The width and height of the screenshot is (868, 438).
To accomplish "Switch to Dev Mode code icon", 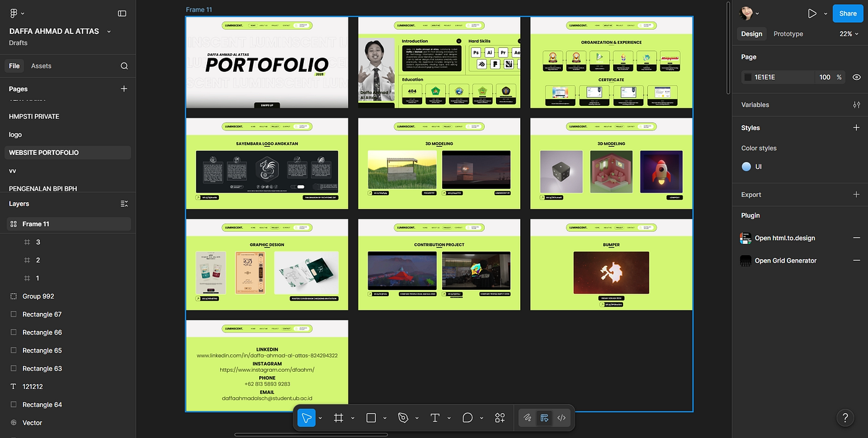I will point(561,418).
